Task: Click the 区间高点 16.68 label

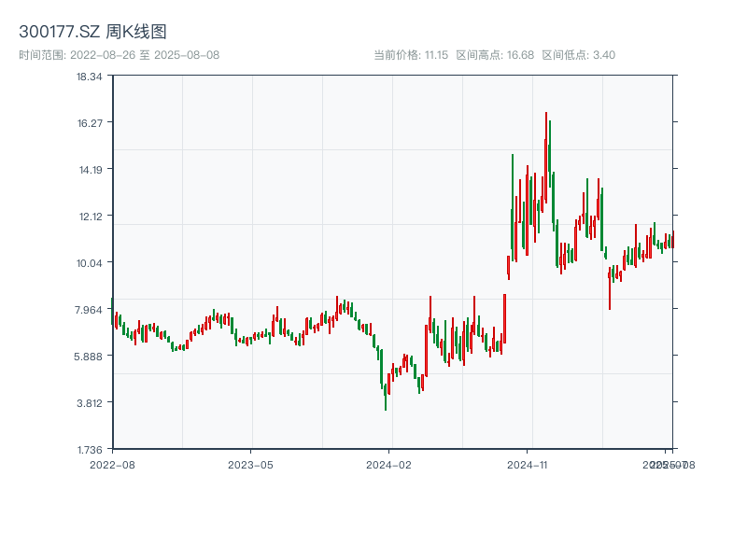Action: tap(495, 55)
